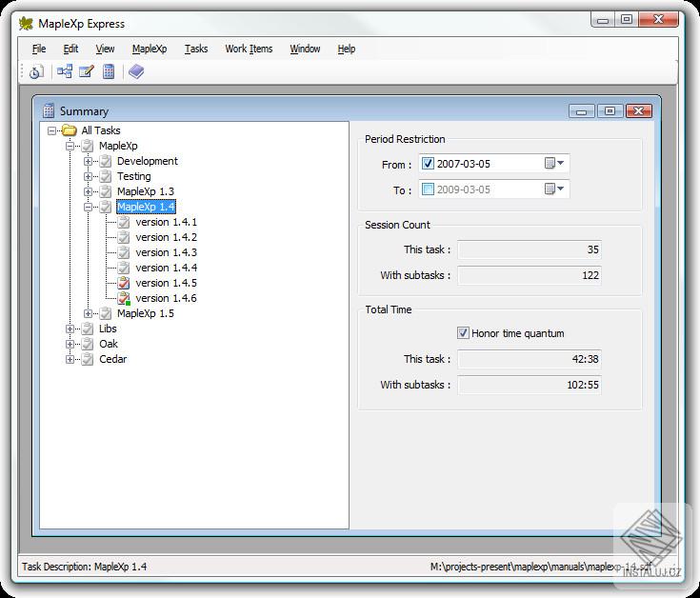Click the With subtasks count field 122
Viewport: 700px width, 598px height.
coord(530,275)
